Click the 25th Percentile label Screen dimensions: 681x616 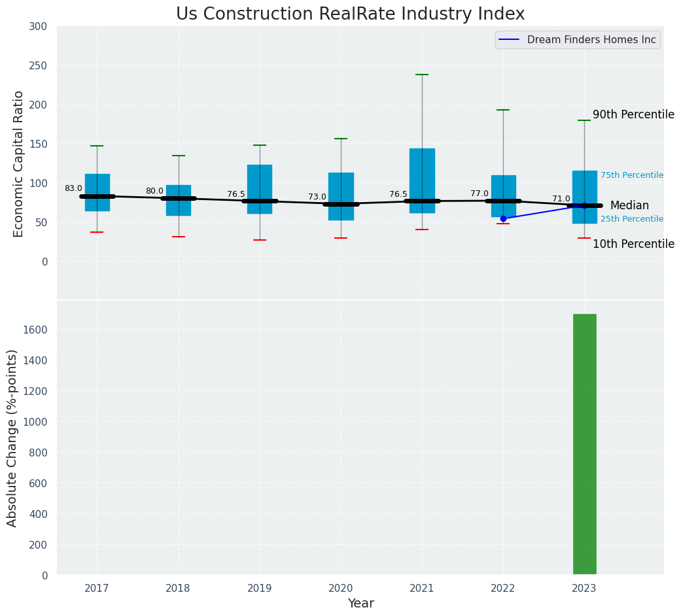tap(631, 219)
